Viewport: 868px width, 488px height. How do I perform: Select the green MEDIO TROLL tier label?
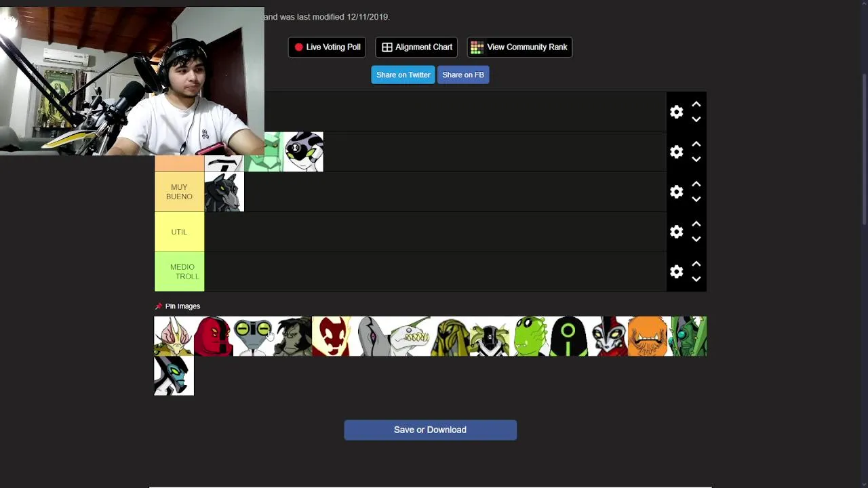[179, 272]
